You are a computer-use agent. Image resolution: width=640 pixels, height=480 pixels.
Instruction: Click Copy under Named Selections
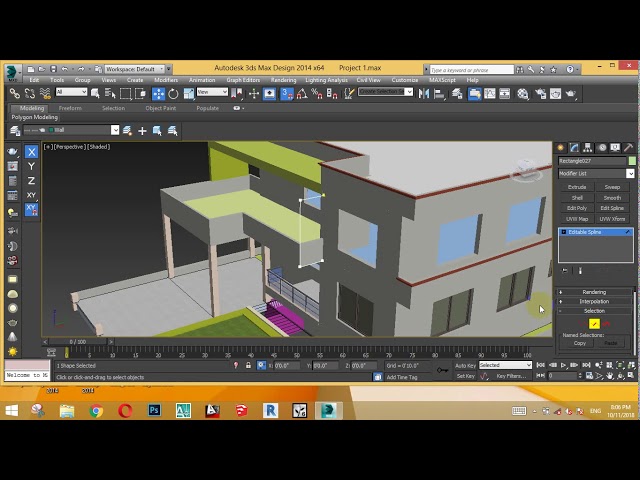pos(580,343)
